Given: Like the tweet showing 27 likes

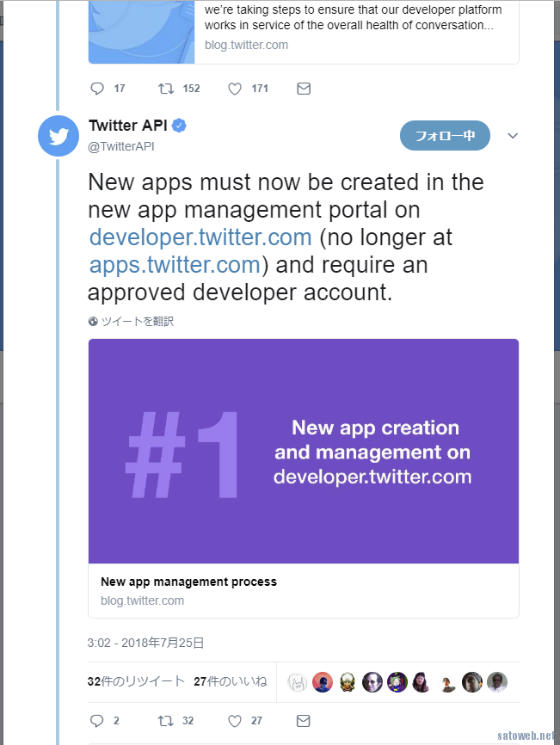Looking at the screenshot, I should pyautogui.click(x=235, y=721).
